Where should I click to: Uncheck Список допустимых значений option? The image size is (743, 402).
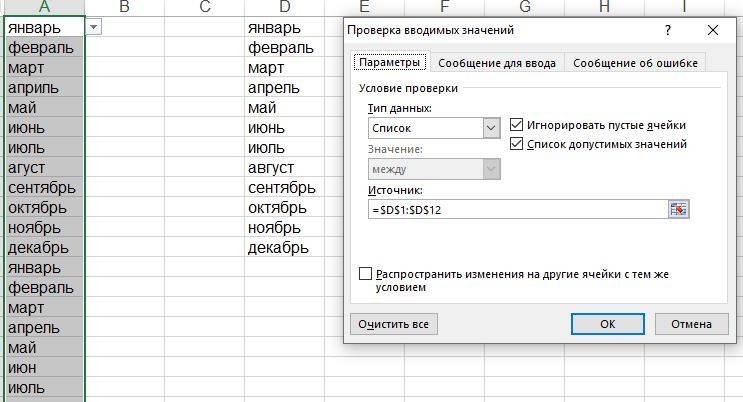[x=517, y=144]
